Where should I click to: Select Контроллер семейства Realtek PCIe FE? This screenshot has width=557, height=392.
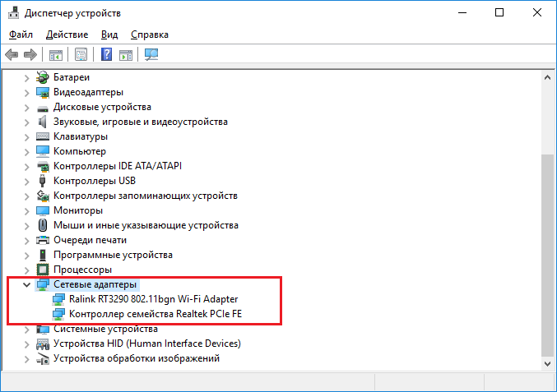coord(155,314)
